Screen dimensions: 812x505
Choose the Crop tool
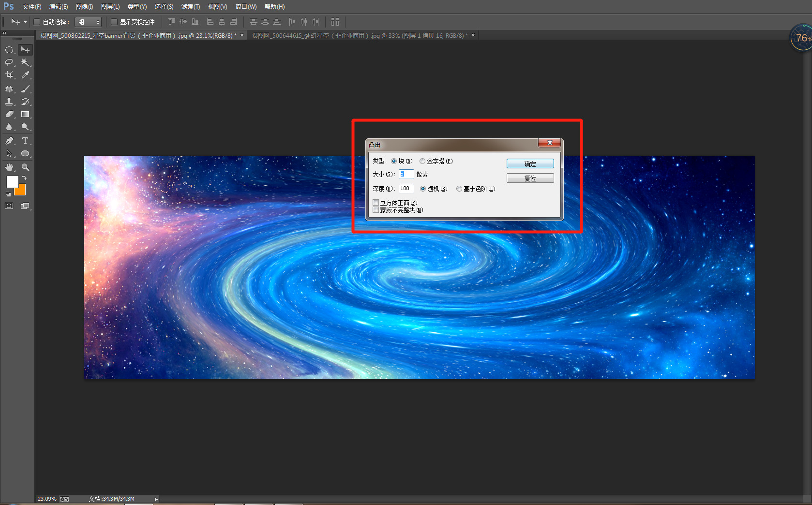point(9,75)
